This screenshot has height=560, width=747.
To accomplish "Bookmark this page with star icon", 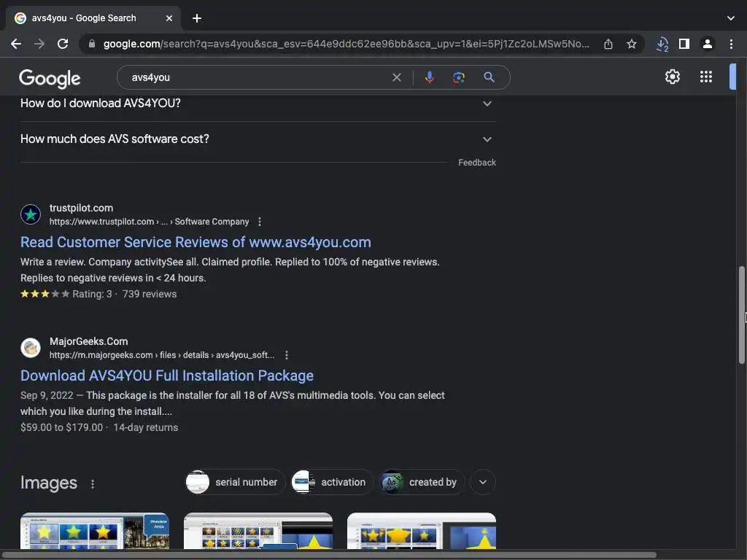I will (632, 44).
